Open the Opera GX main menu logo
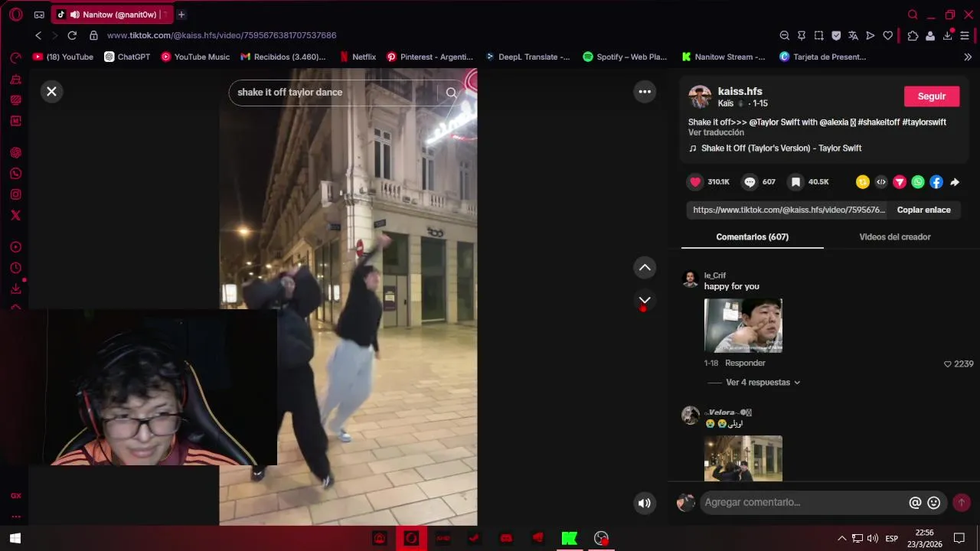This screenshot has width=980, height=551. (x=15, y=15)
